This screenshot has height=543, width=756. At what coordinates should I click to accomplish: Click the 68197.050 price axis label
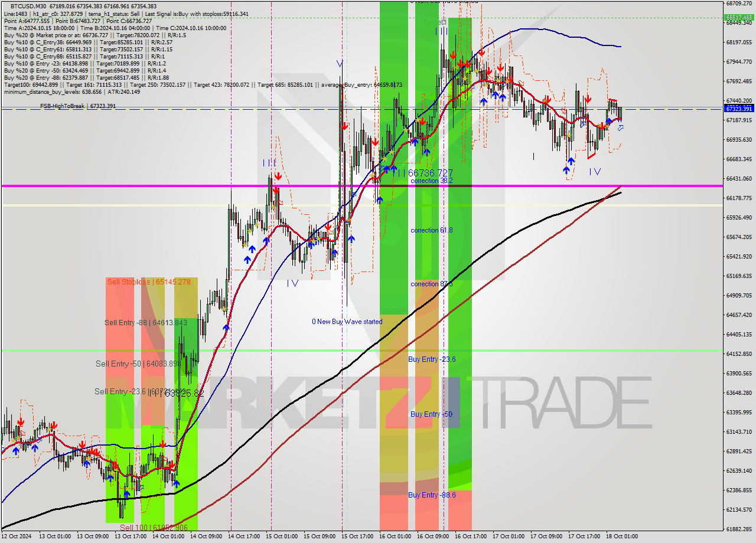(x=739, y=42)
